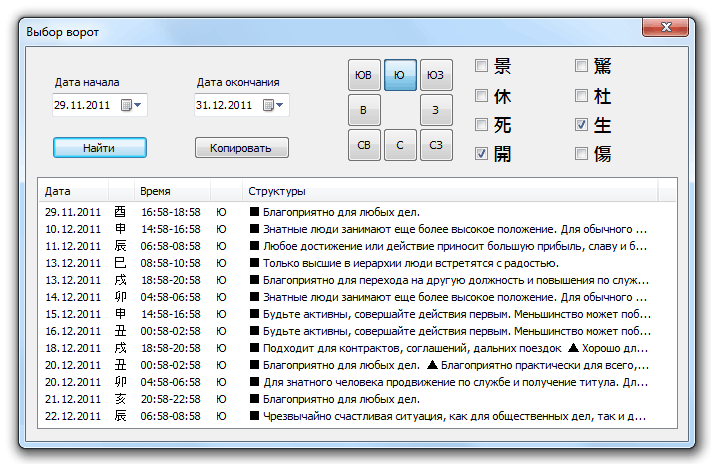This screenshot has height=466, width=713.
Task: Enable the 死 gate checkbox
Action: click(x=481, y=125)
